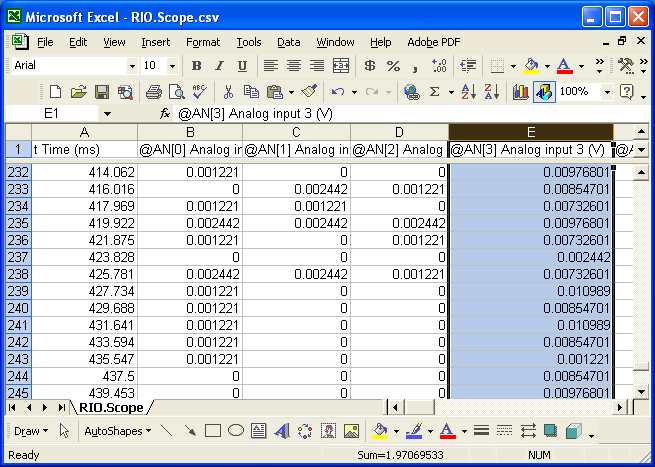Copy the selection
The height and width of the screenshot is (467, 655).
pos(251,92)
